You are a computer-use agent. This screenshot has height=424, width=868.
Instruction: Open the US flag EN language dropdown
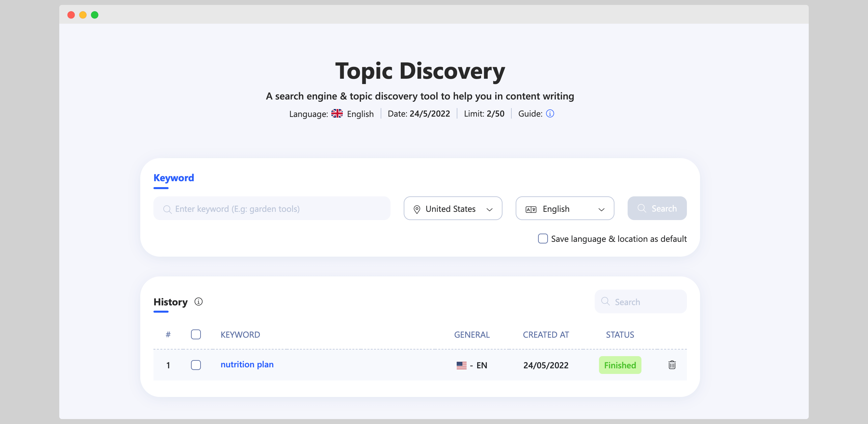471,365
